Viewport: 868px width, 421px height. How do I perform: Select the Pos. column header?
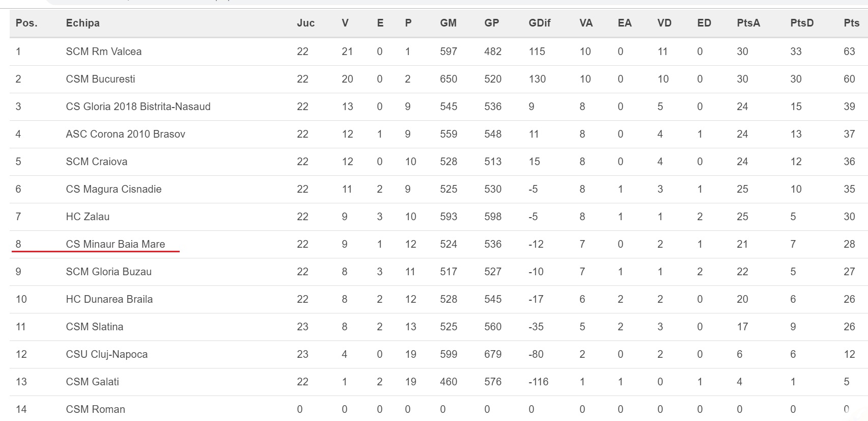point(26,23)
